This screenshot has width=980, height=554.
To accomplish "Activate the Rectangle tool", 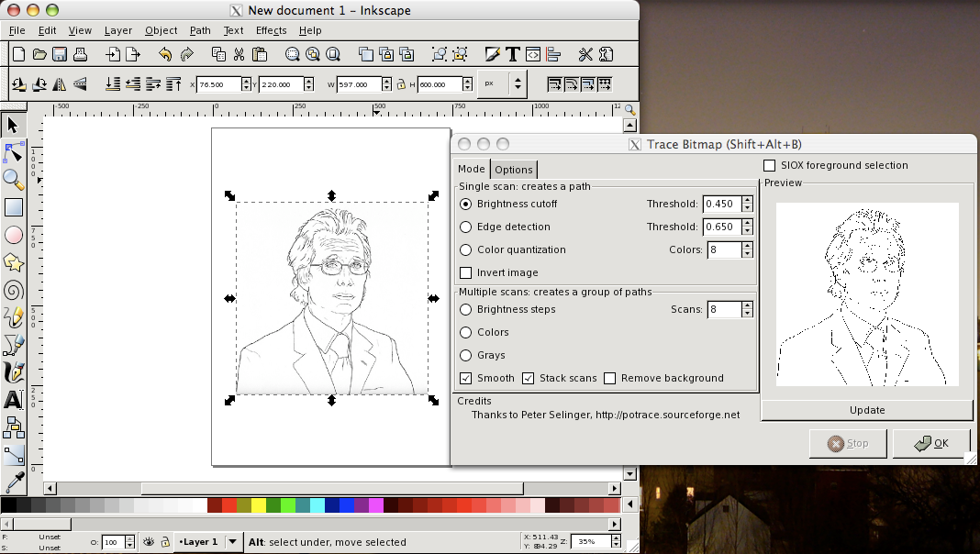I will coord(13,207).
